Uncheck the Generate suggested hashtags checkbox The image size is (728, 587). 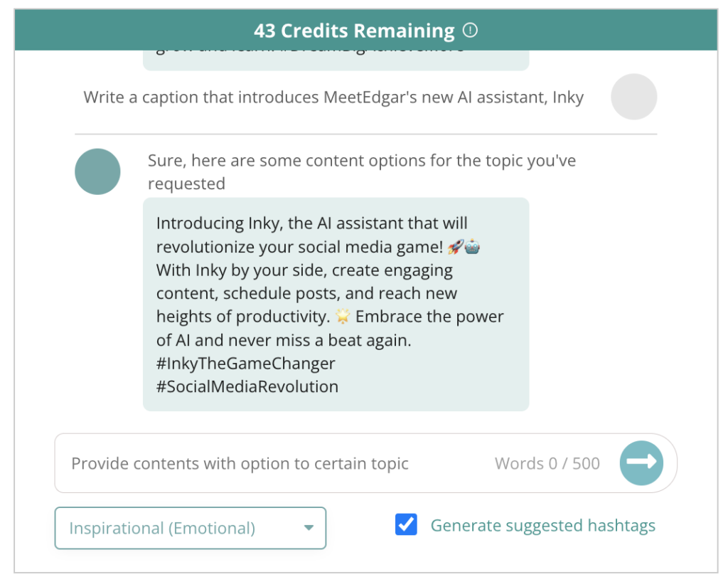[406, 525]
